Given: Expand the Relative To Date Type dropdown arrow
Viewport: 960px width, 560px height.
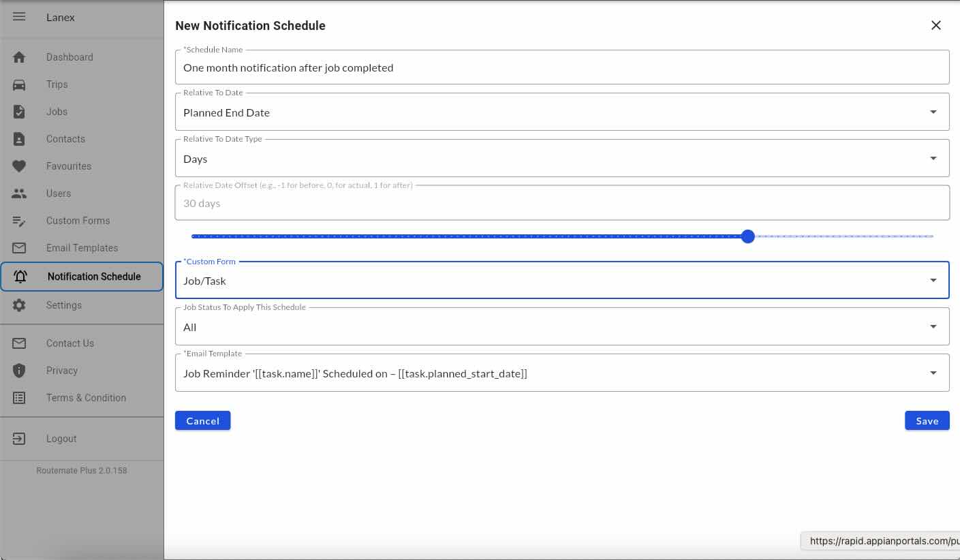Looking at the screenshot, I should (933, 158).
